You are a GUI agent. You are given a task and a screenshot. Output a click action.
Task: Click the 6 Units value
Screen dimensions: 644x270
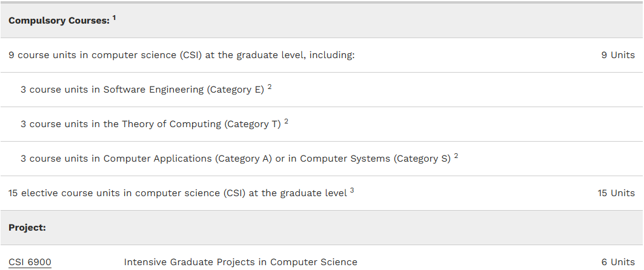point(617,262)
